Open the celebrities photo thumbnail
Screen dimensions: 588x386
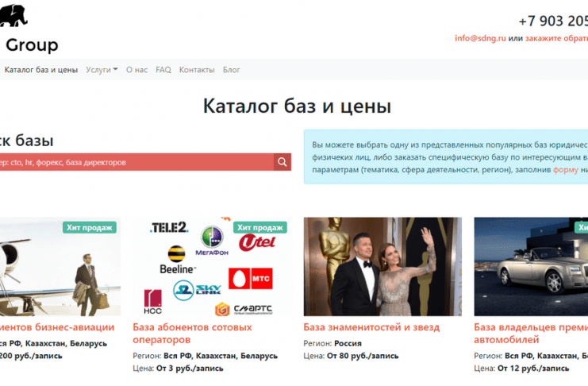pyautogui.click(x=382, y=267)
